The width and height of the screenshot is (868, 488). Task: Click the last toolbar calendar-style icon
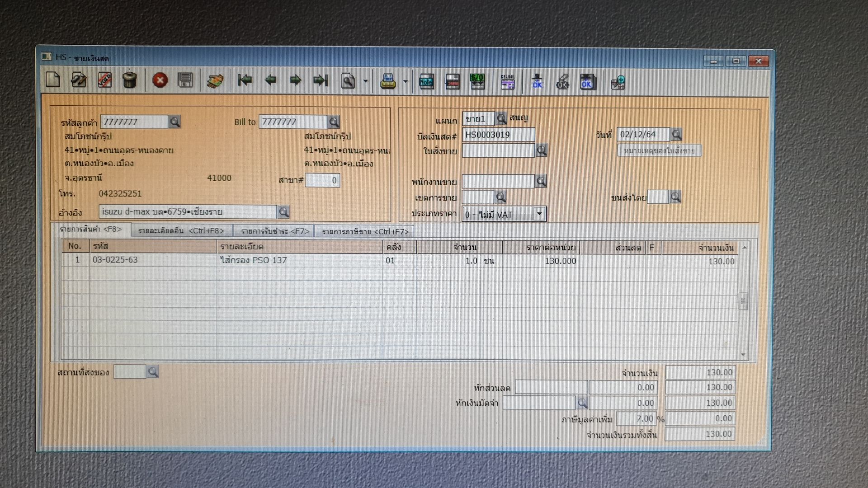618,83
